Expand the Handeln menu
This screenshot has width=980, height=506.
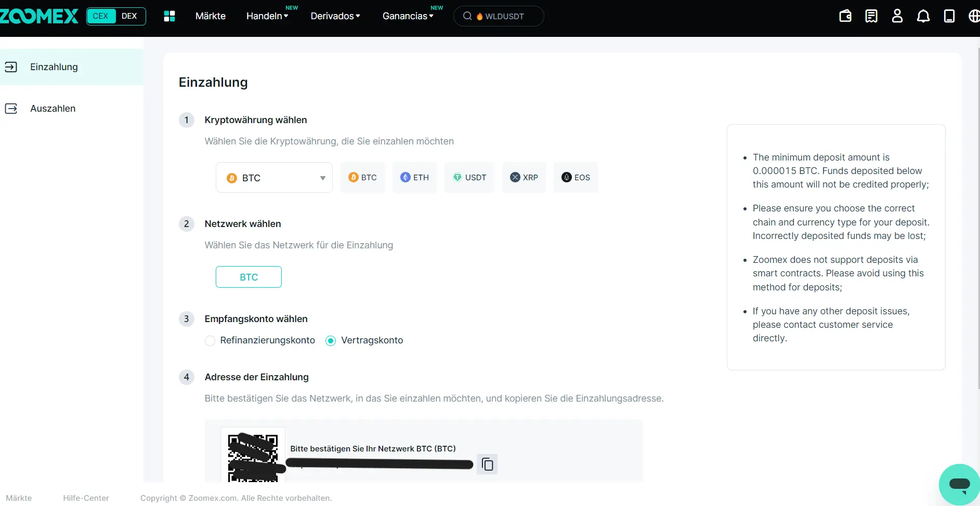pos(267,16)
